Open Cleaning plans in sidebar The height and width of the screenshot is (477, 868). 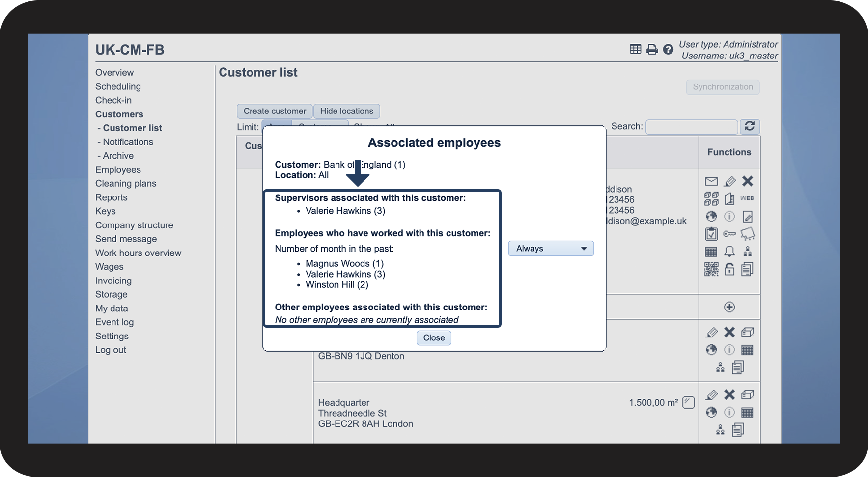pos(126,184)
